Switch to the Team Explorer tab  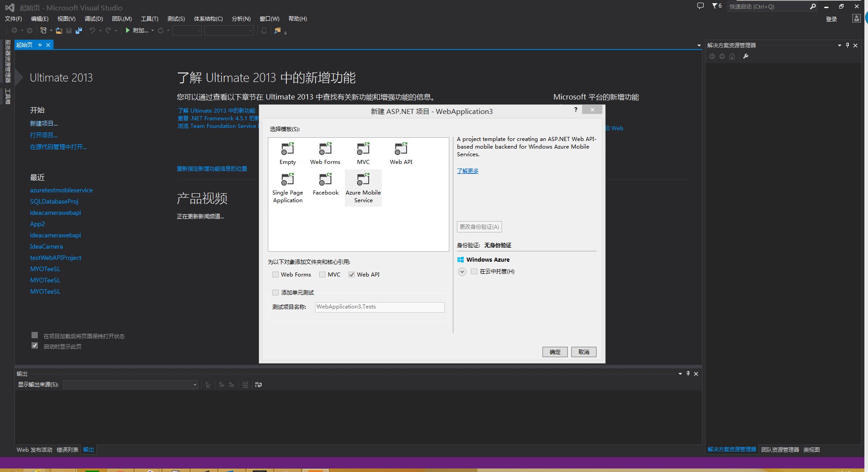tap(780, 450)
